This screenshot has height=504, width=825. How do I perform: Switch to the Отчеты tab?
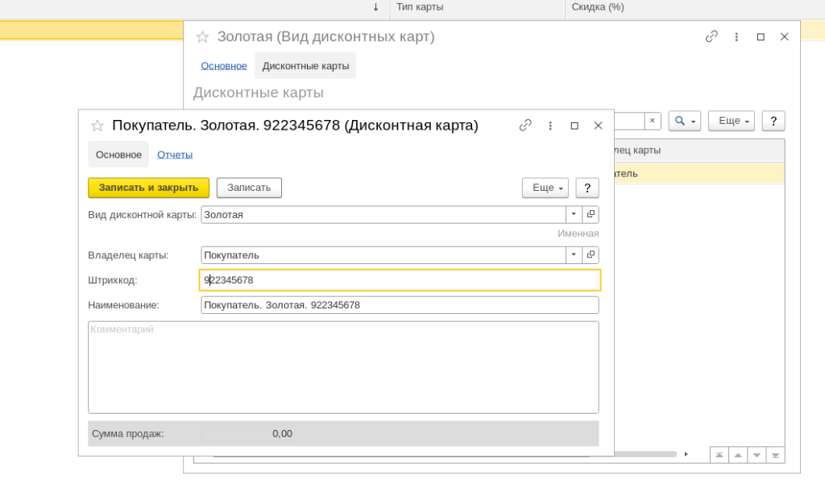[x=175, y=155]
